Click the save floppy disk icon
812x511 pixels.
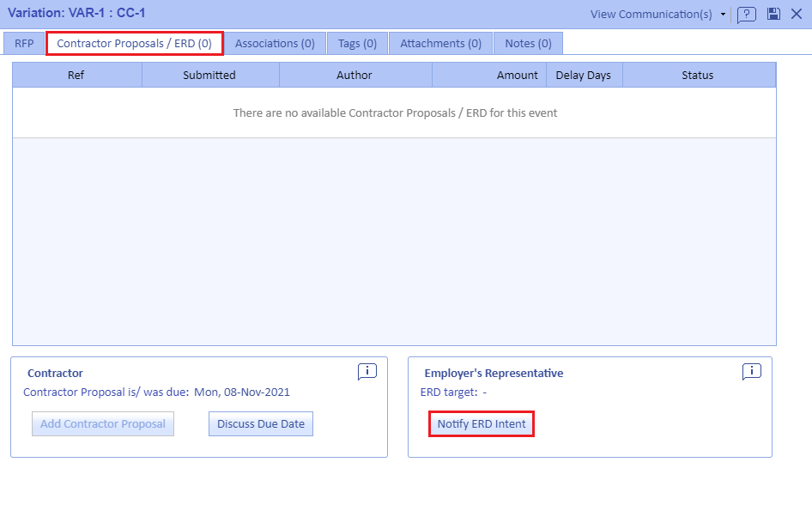tap(773, 14)
